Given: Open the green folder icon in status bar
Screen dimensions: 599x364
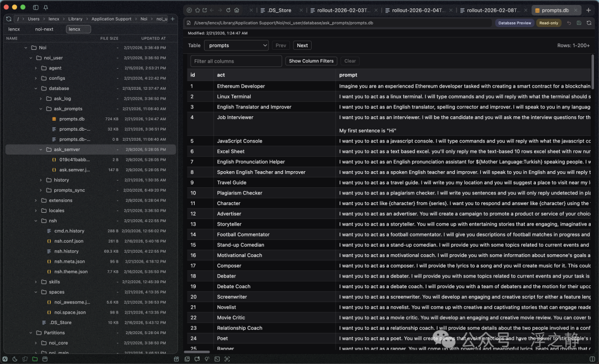Looking at the screenshot, I should click(35, 359).
